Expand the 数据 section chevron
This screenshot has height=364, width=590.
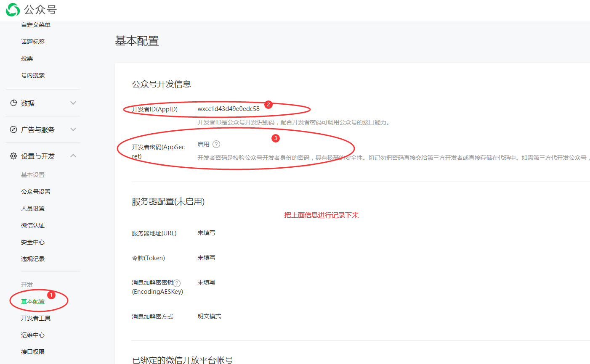(73, 103)
